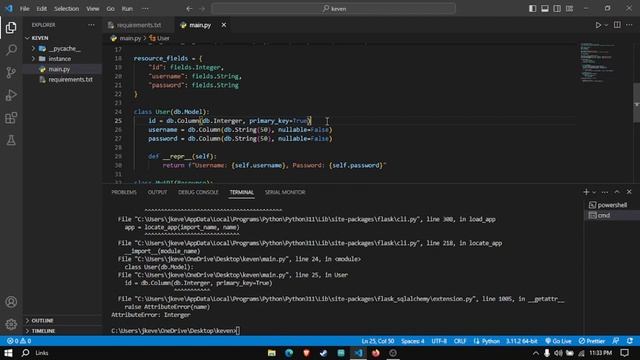This screenshot has height=360, width=640.
Task: Open the Explorer view in activity bar
Action: (11, 27)
